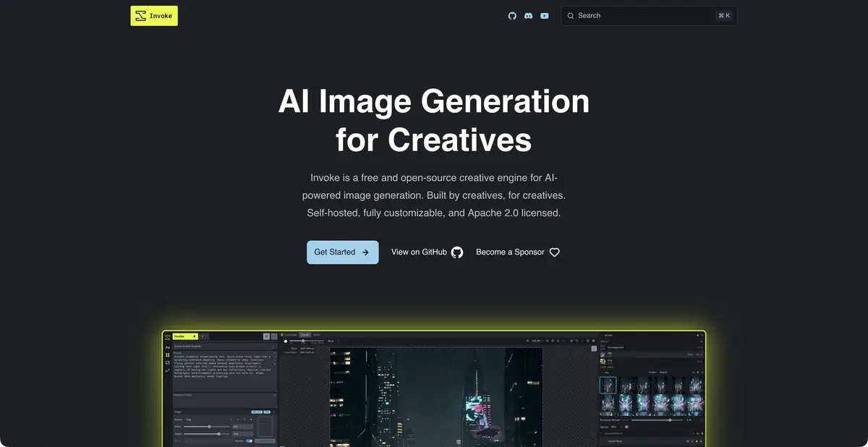Open the Discord icon in the header
Image resolution: width=868 pixels, height=447 pixels.
pos(528,16)
